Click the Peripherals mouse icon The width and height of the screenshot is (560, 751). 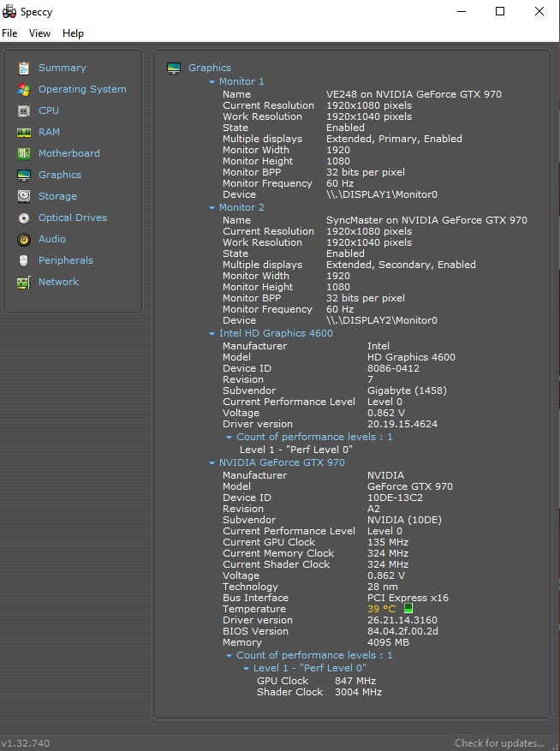tap(23, 260)
